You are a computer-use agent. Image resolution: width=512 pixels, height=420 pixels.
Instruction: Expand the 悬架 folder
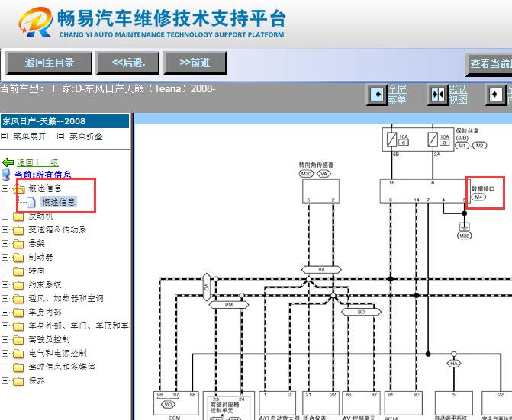point(5,243)
